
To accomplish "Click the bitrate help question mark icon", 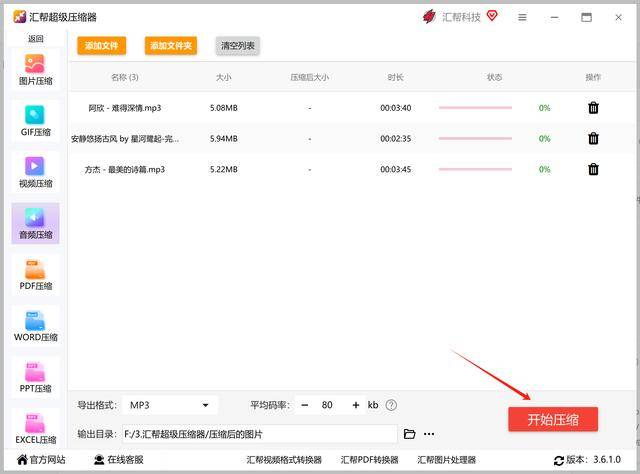I will coord(391,405).
